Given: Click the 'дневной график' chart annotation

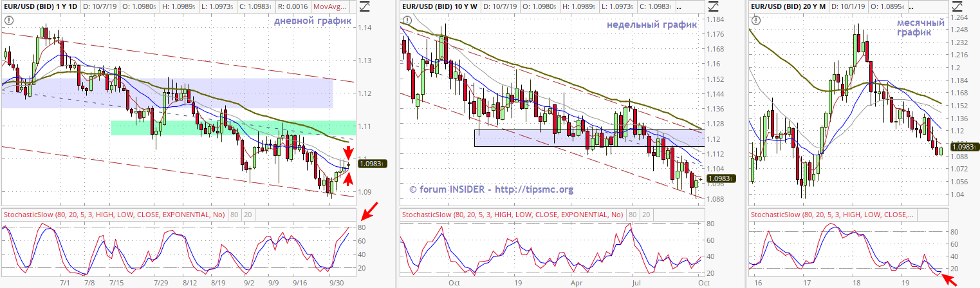Looking at the screenshot, I should [x=313, y=21].
